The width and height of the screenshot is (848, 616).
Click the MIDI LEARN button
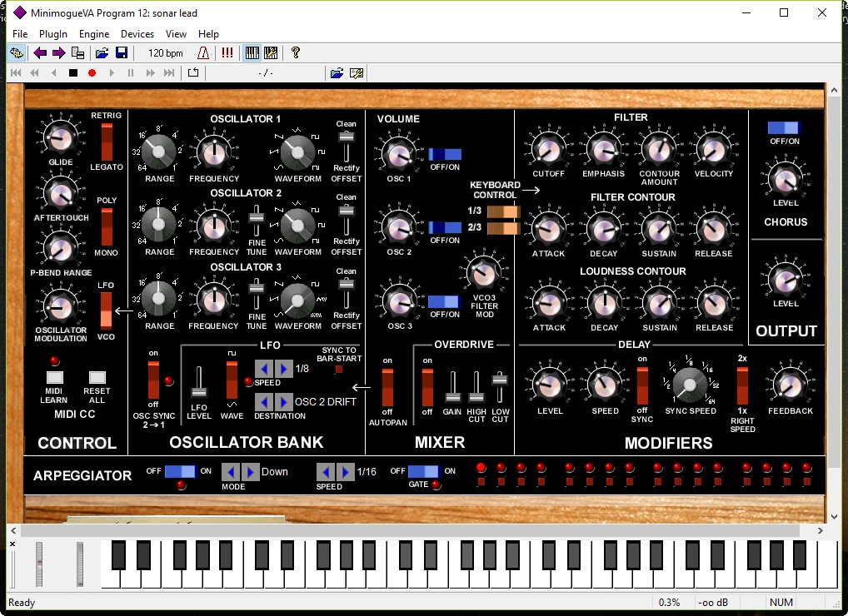(x=55, y=377)
